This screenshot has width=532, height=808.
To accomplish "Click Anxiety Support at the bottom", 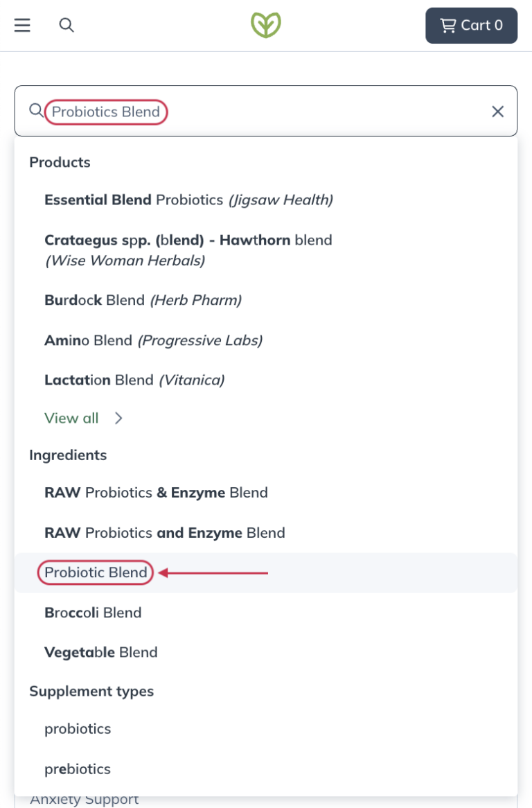I will [x=83, y=798].
